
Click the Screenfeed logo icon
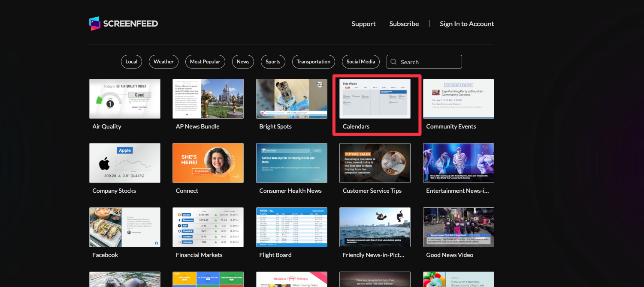[x=94, y=24]
